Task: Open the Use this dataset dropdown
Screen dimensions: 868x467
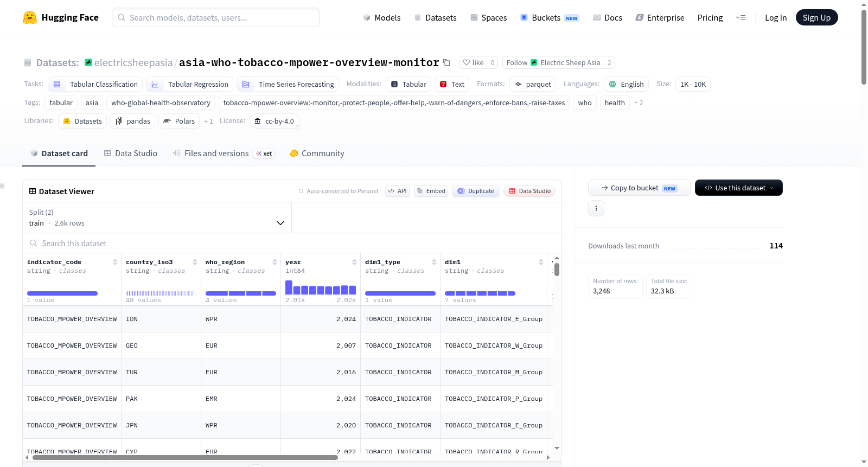Action: point(739,188)
